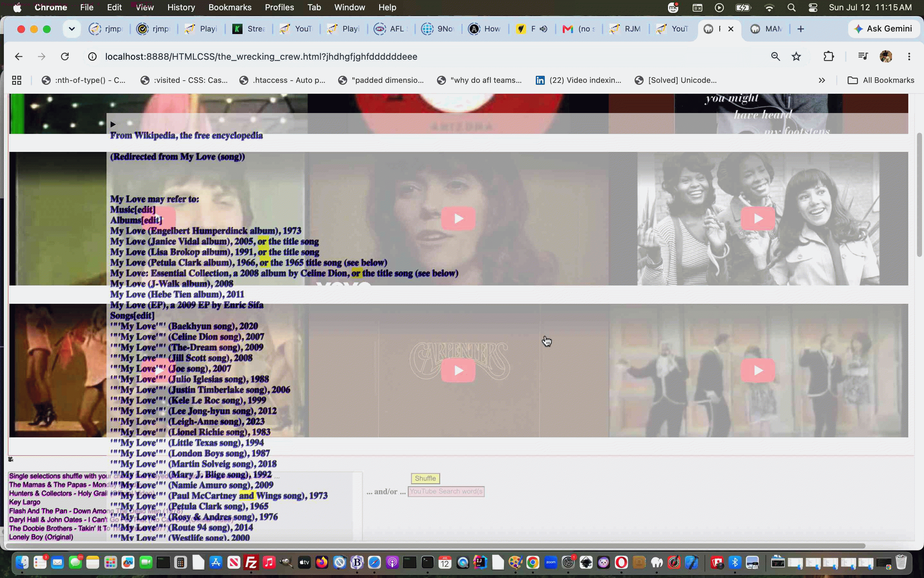Focus the YouTube Search words field
This screenshot has width=924, height=578.
coord(446,492)
